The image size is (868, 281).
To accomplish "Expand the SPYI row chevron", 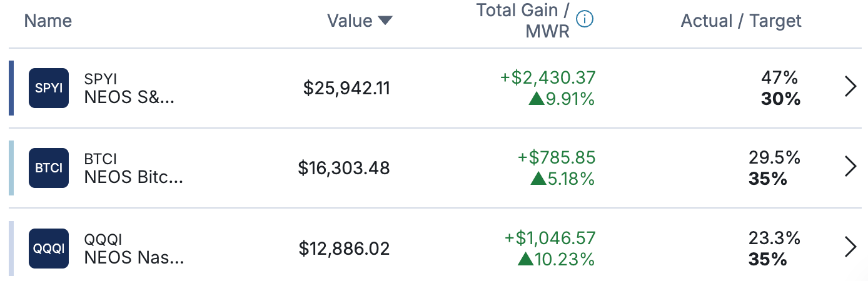I will pyautogui.click(x=850, y=86).
